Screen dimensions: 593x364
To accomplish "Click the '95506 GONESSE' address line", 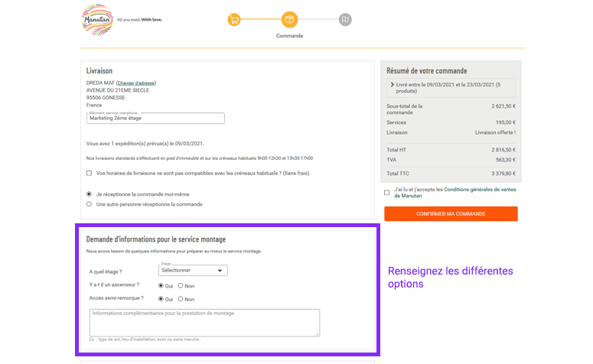I will tap(106, 98).
